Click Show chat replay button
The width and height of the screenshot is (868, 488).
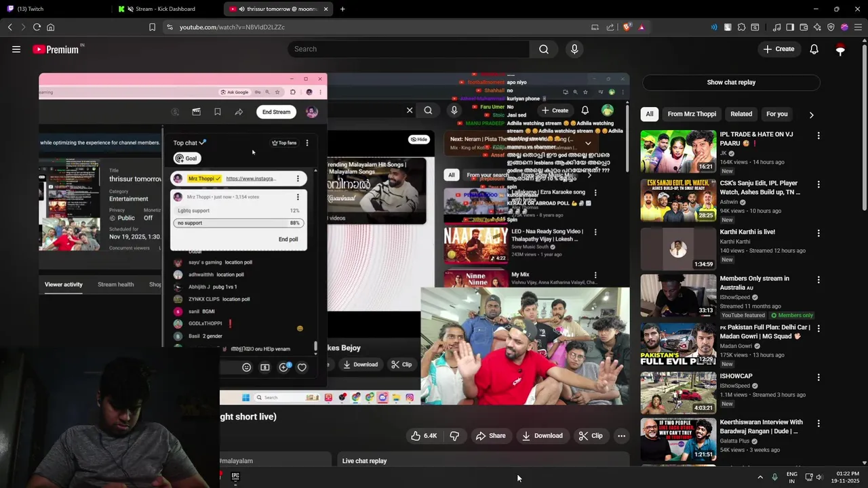731,82
